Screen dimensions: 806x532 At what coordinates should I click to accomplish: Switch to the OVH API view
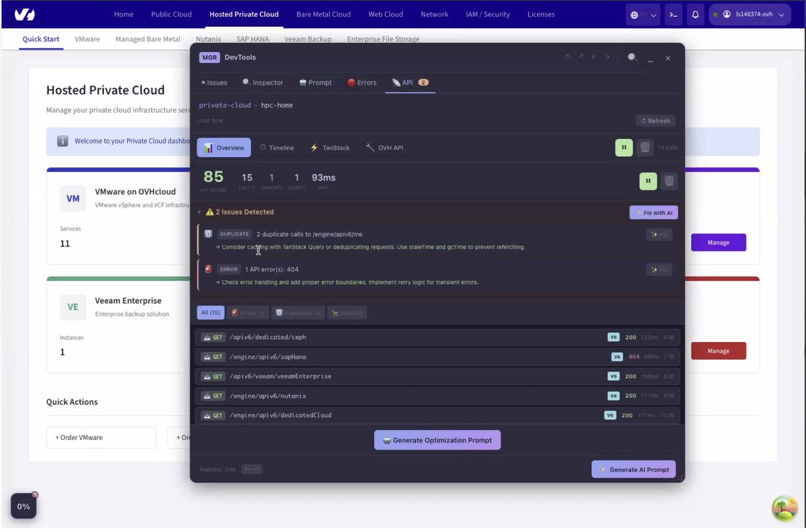[384, 148]
